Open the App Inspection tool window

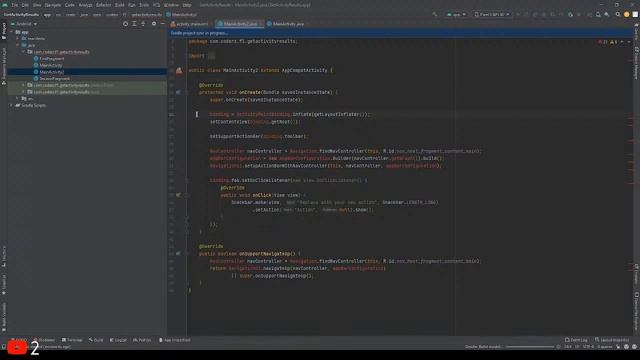175,340
